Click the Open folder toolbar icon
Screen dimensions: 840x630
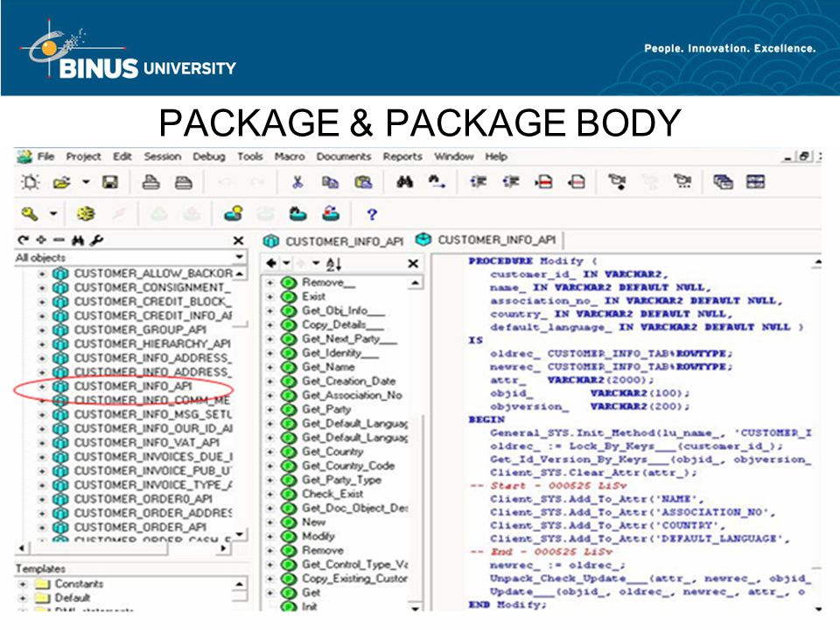(61, 182)
